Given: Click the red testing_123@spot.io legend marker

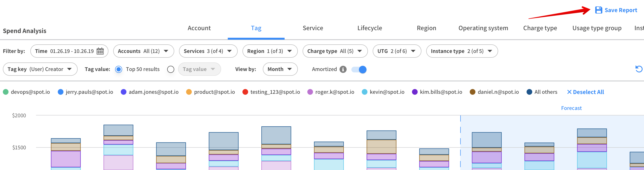Looking at the screenshot, I should click(x=245, y=92).
